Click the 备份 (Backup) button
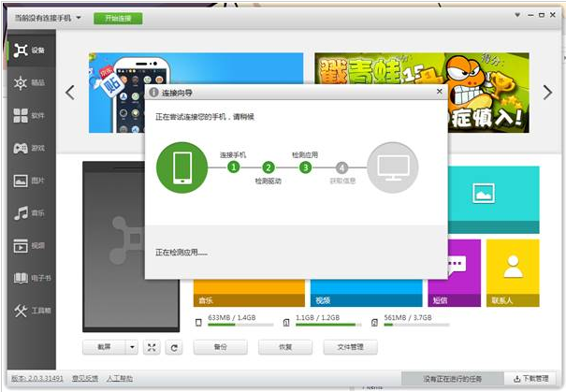 pos(220,347)
